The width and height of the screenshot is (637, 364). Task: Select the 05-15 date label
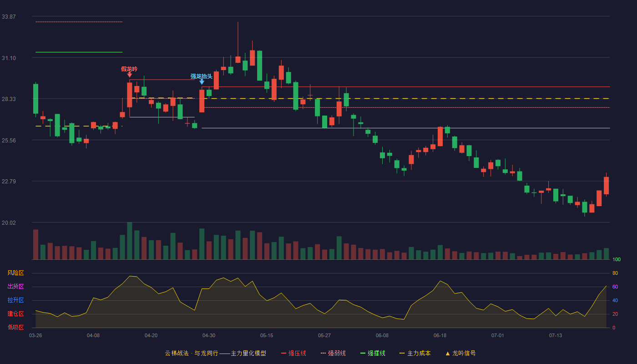267,335
